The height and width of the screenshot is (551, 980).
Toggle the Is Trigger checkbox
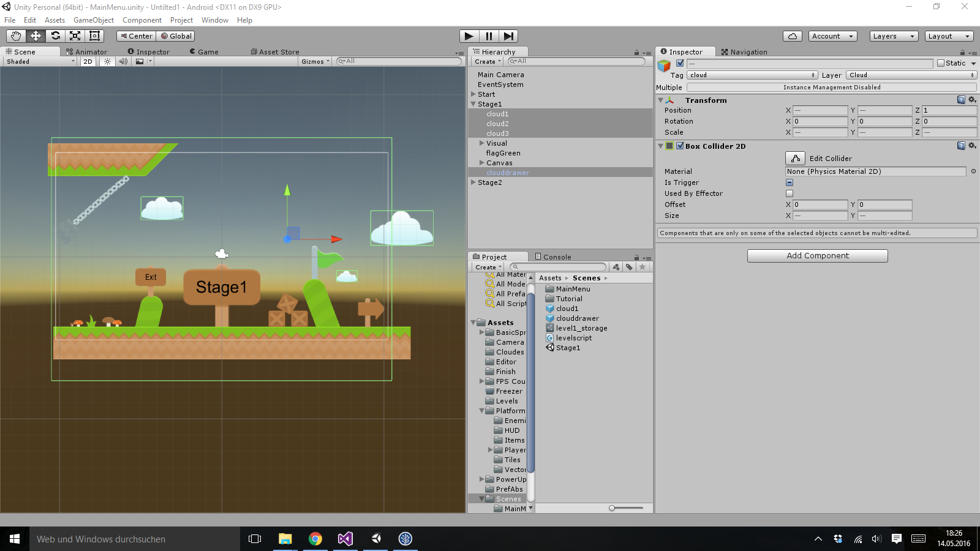790,182
